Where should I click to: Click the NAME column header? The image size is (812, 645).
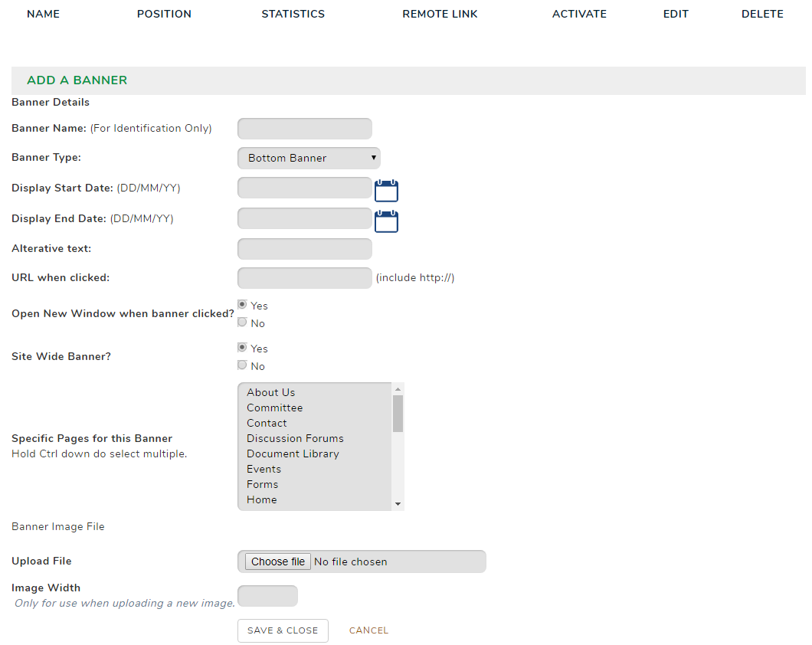click(x=43, y=14)
